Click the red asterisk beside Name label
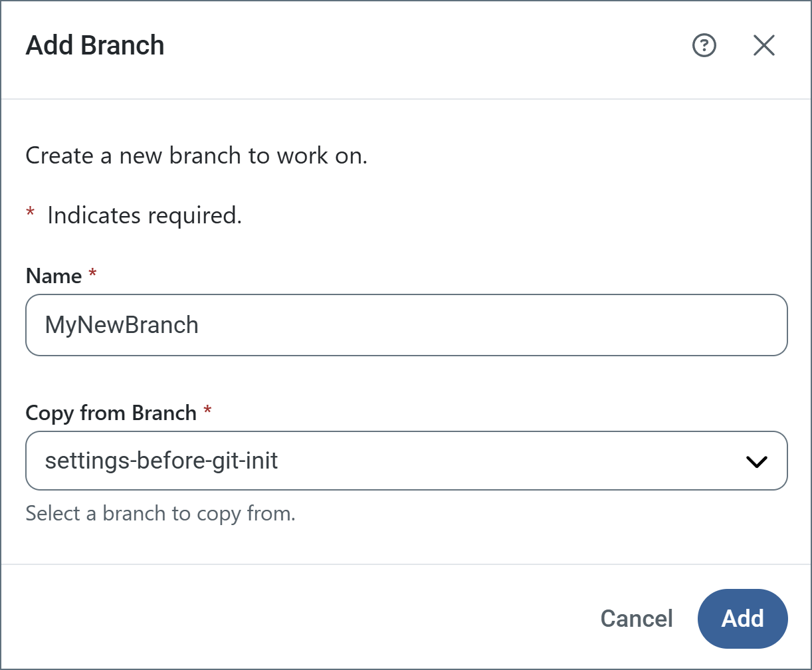The image size is (812, 670). pyautogui.click(x=92, y=275)
